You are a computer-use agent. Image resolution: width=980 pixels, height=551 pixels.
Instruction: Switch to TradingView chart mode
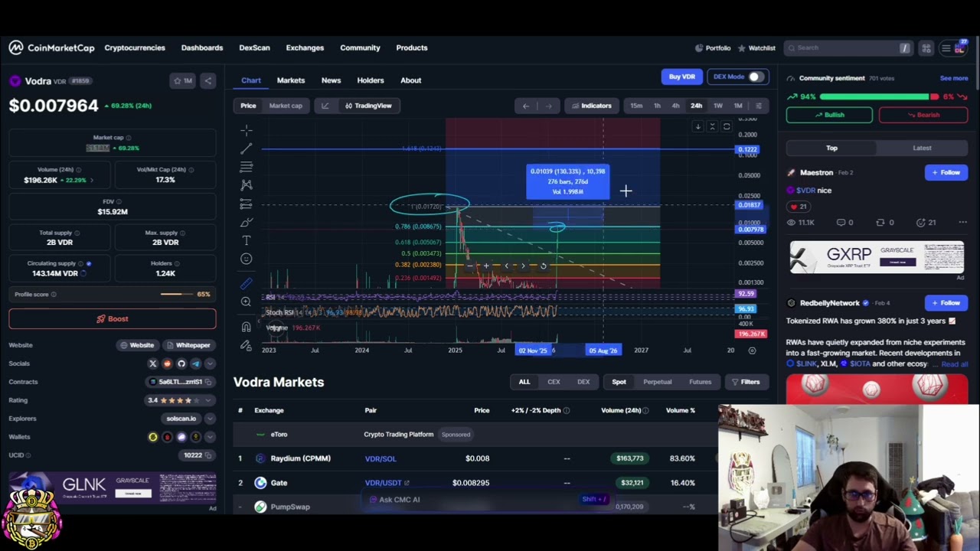point(368,106)
